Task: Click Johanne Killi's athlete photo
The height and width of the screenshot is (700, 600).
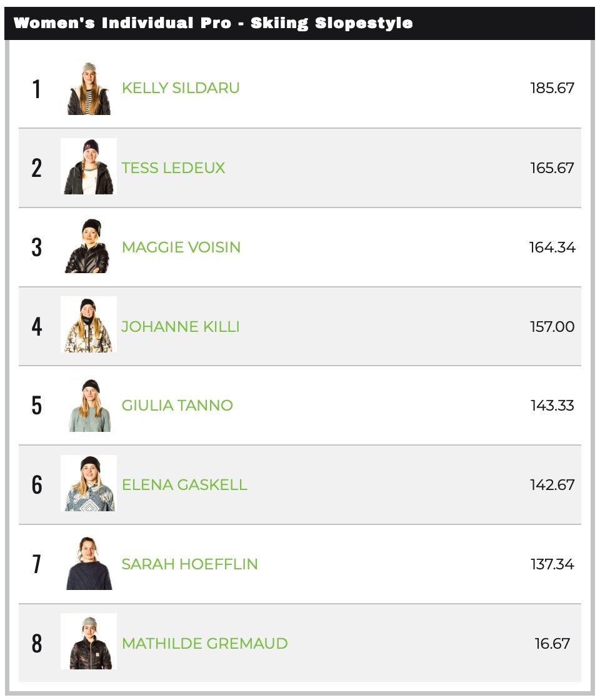Action: (x=89, y=325)
